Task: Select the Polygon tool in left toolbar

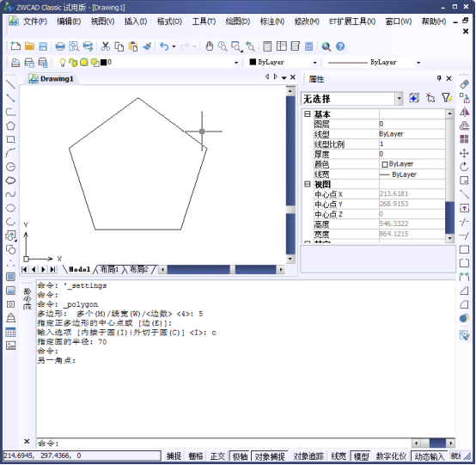Action: [x=10, y=125]
